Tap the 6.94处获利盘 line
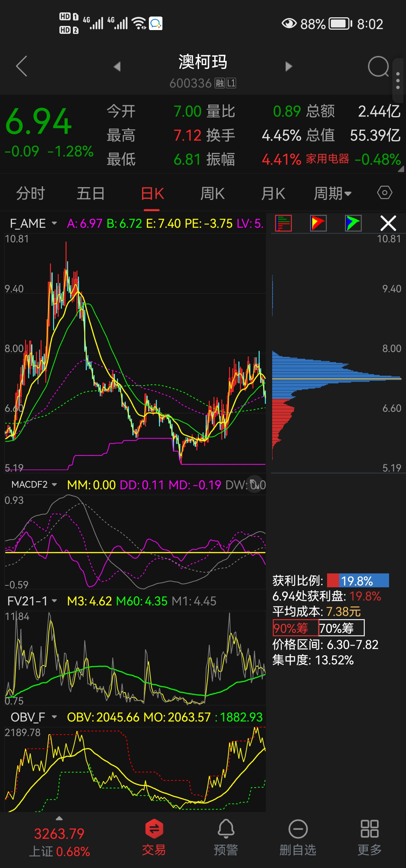 [x=327, y=596]
